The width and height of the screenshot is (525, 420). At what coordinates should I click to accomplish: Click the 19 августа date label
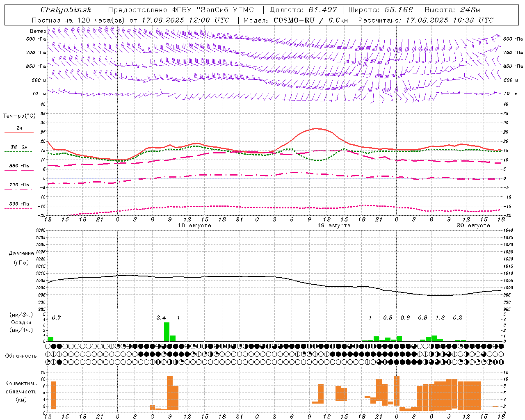[x=334, y=226]
